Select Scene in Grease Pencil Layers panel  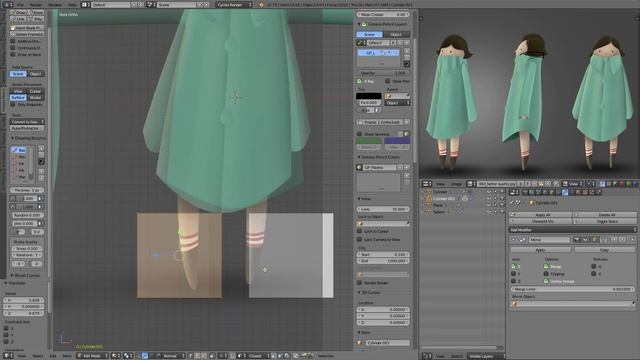pos(369,34)
